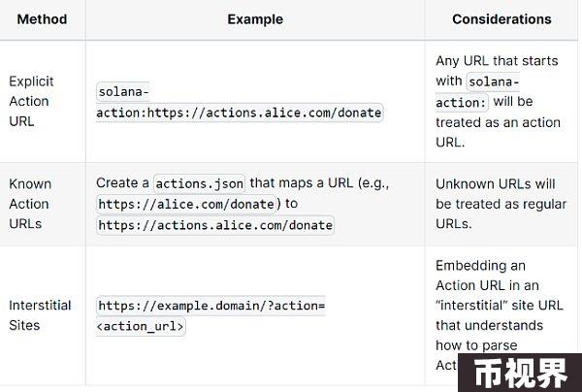Click the Method column header
This screenshot has height=392, width=582.
tap(42, 19)
